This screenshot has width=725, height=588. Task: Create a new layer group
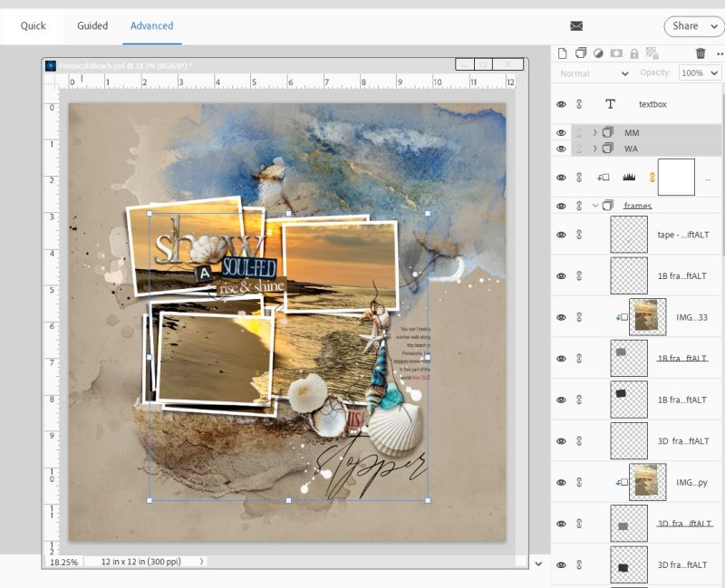(580, 53)
